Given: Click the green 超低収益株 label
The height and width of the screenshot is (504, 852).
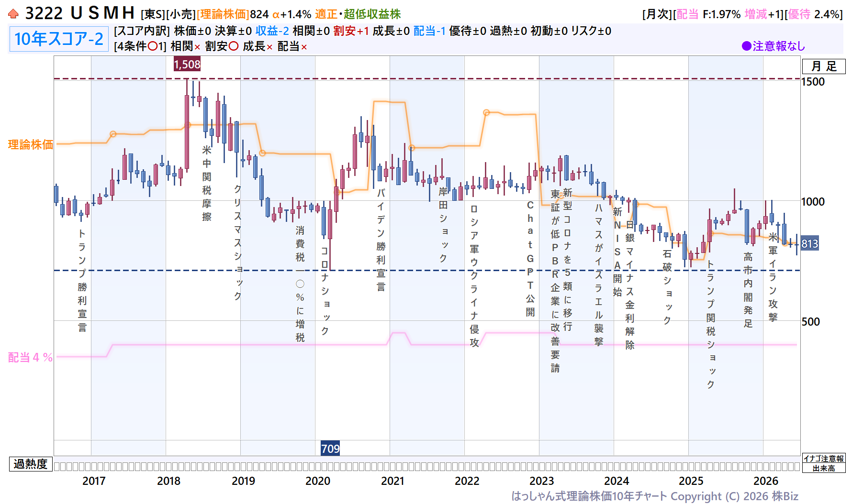Looking at the screenshot, I should (372, 14).
